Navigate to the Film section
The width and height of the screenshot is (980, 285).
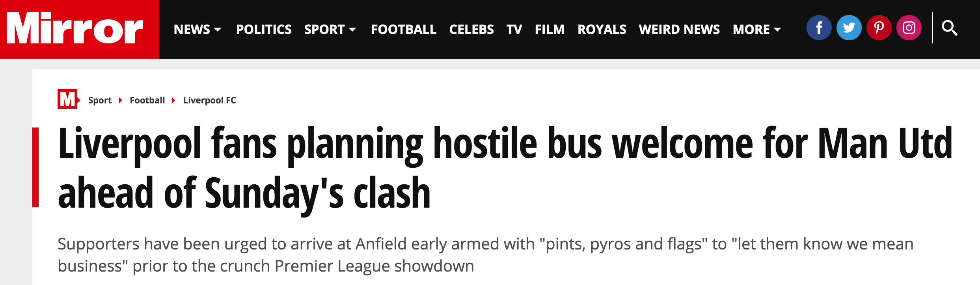550,30
